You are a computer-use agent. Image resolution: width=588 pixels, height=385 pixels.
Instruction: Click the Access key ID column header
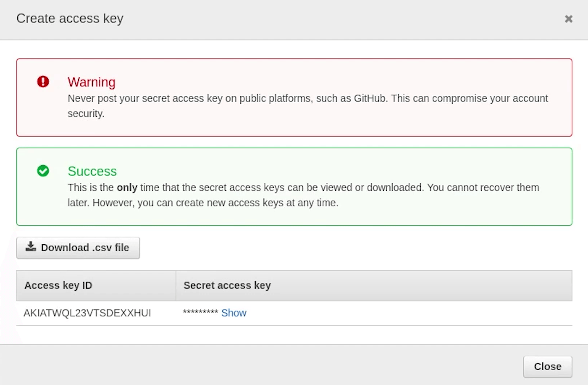click(x=58, y=285)
